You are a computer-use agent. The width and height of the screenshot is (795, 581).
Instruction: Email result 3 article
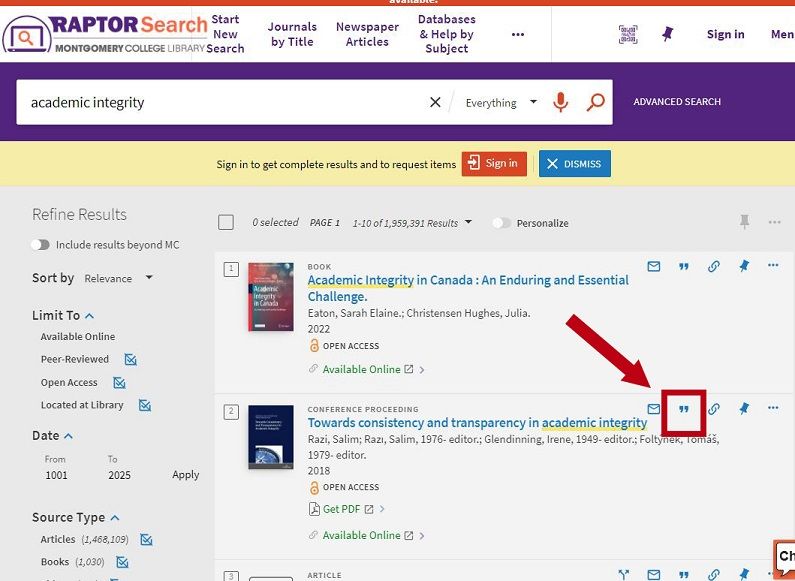(x=654, y=574)
